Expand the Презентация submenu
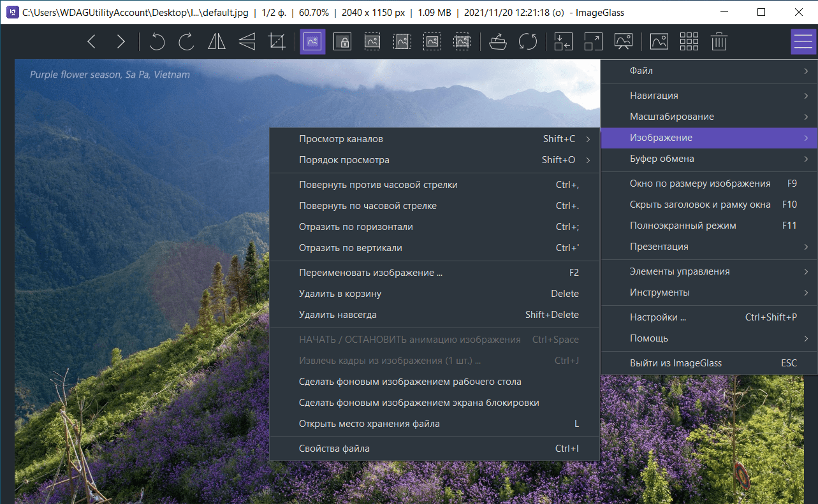The height and width of the screenshot is (504, 818). pos(709,247)
